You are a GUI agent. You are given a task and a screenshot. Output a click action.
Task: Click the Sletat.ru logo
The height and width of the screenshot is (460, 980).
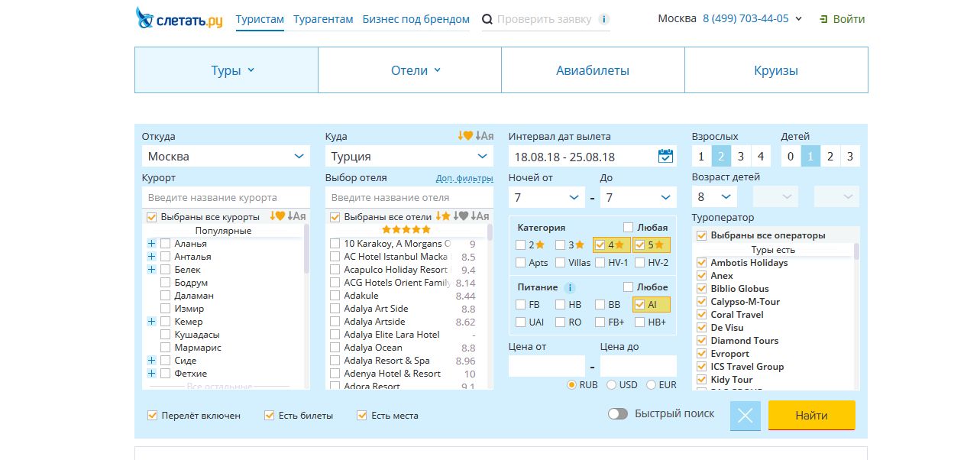(180, 18)
